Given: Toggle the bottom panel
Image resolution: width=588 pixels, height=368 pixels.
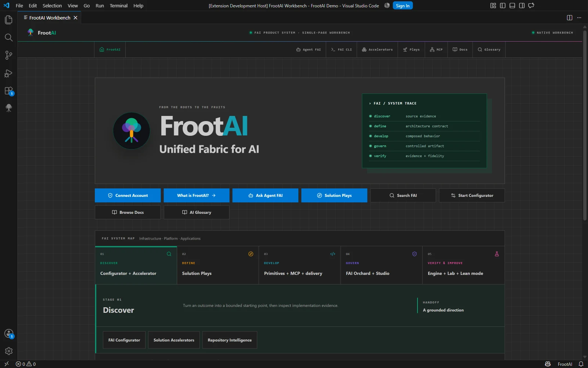Looking at the screenshot, I should [x=512, y=6].
